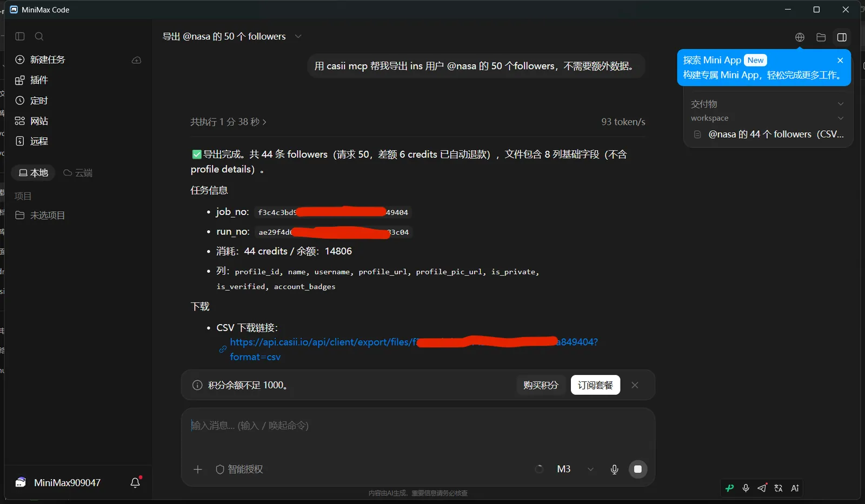Click the floating toolbar send arrow icon
The image size is (865, 504).
tap(762, 488)
